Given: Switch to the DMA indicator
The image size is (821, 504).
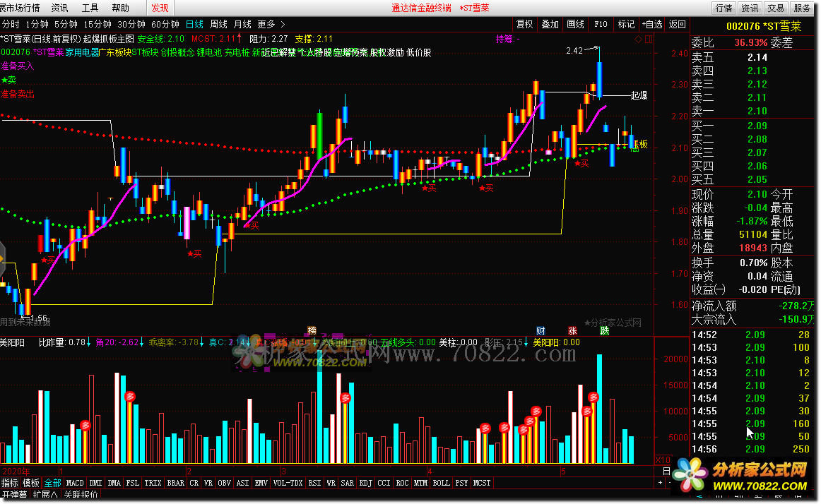Looking at the screenshot, I should [114, 483].
